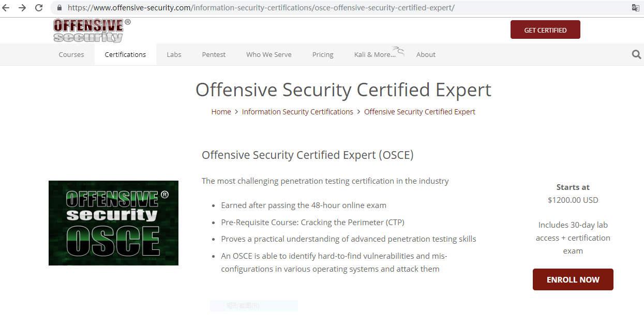Click the GET CERTIFIED button
The width and height of the screenshot is (644, 325).
545,30
